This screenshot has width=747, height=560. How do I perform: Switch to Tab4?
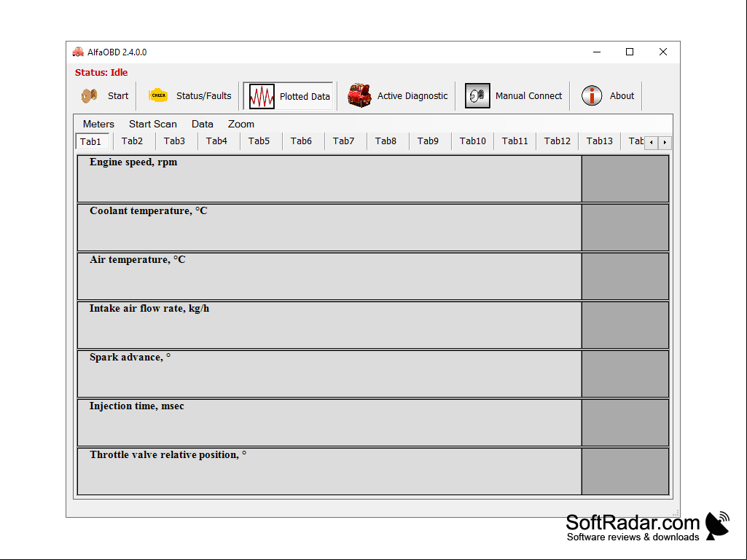click(216, 141)
